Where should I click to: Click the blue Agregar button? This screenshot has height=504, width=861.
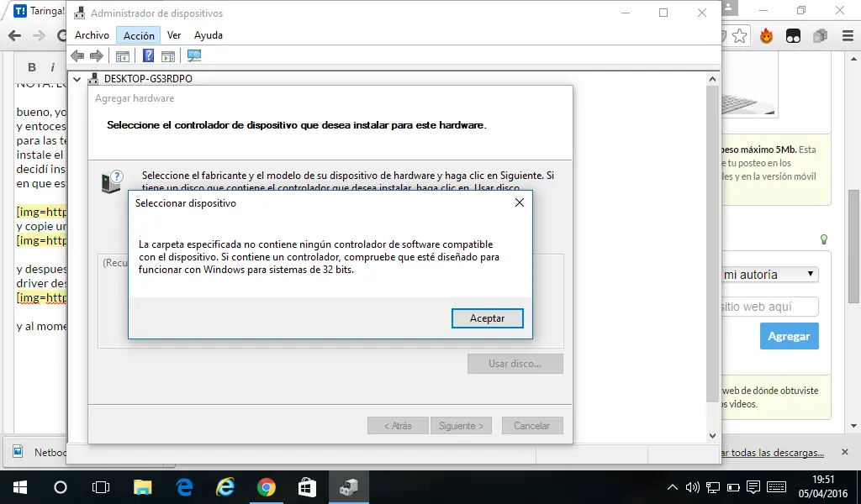pyautogui.click(x=789, y=336)
